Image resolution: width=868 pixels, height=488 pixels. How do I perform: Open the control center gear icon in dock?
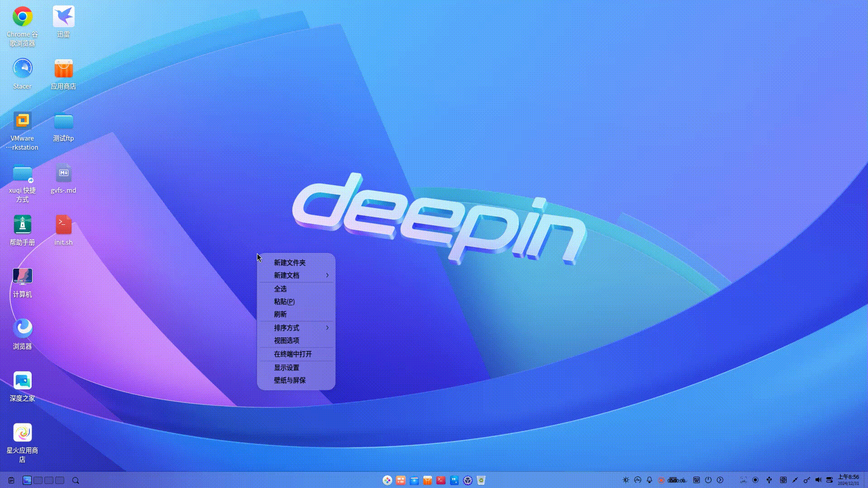point(467,480)
